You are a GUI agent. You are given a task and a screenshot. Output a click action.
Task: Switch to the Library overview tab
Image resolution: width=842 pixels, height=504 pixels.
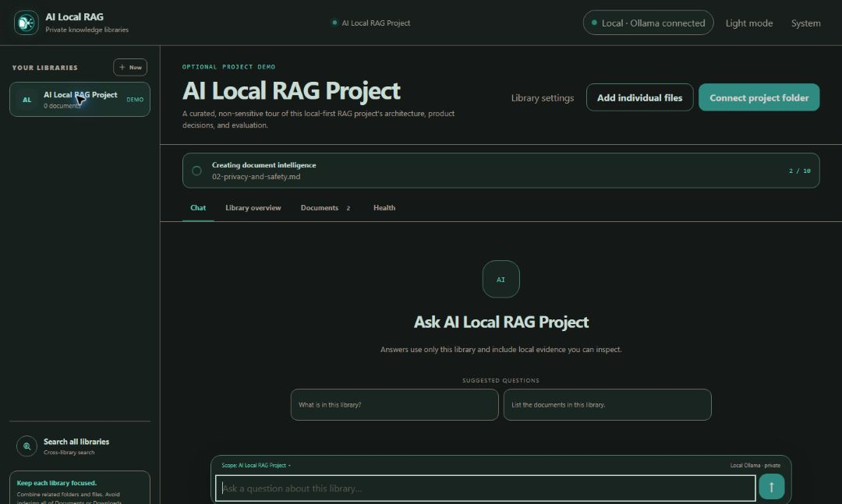click(253, 208)
